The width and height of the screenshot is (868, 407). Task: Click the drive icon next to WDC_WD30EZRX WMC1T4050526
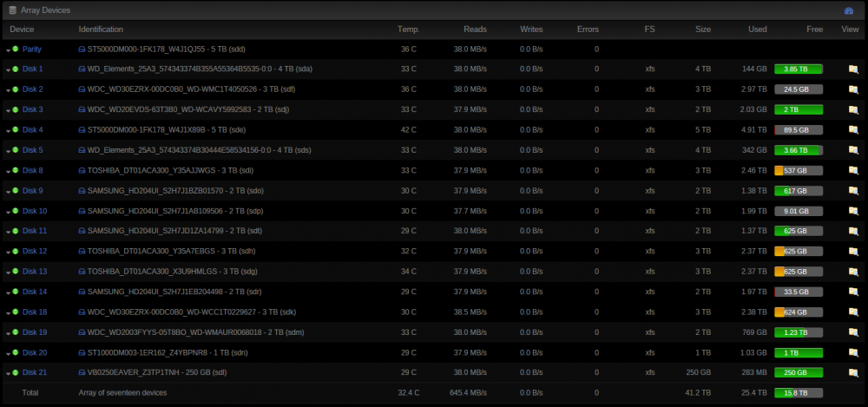pyautogui.click(x=82, y=89)
